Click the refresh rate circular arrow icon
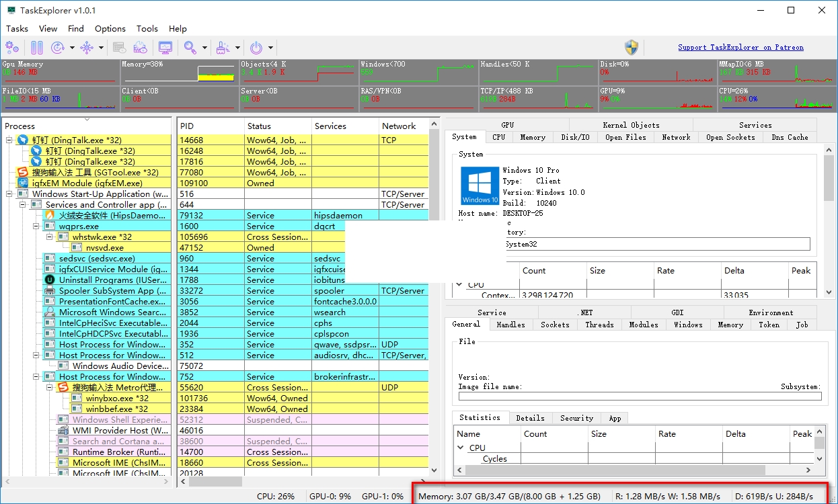838x504 pixels. 58,48
